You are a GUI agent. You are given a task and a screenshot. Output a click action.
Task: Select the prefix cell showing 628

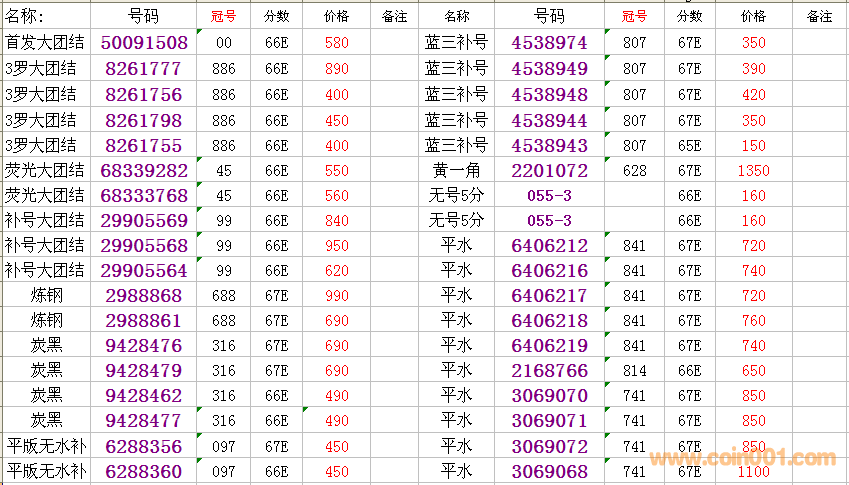click(634, 171)
